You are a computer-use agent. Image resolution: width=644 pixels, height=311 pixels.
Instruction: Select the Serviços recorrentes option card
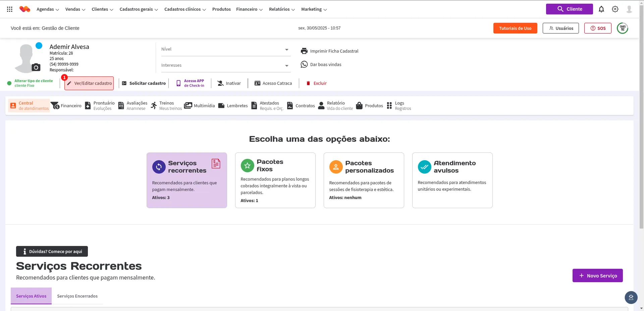point(186,180)
